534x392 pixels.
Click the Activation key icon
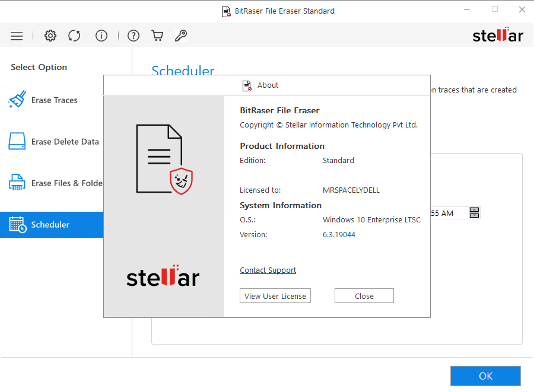coord(181,36)
